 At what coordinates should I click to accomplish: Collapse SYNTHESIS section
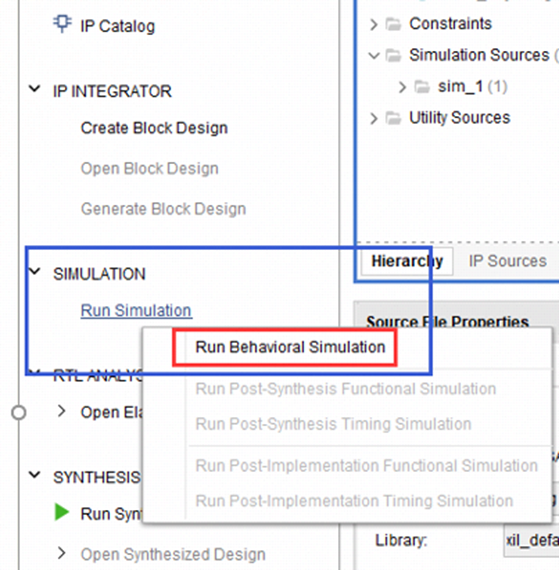[35, 475]
